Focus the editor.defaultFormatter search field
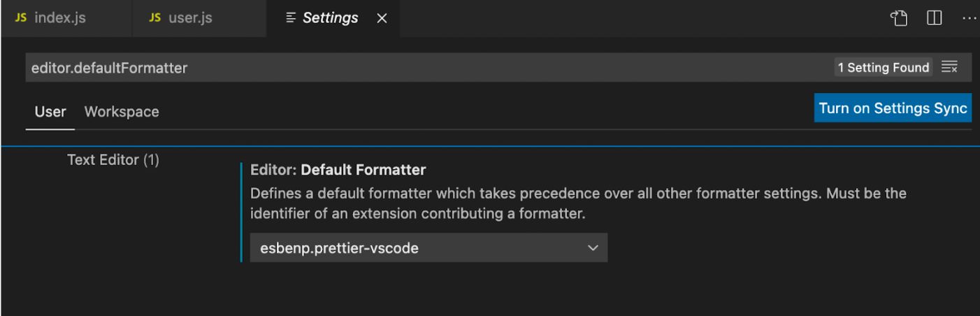The height and width of the screenshot is (316, 980). (x=419, y=67)
